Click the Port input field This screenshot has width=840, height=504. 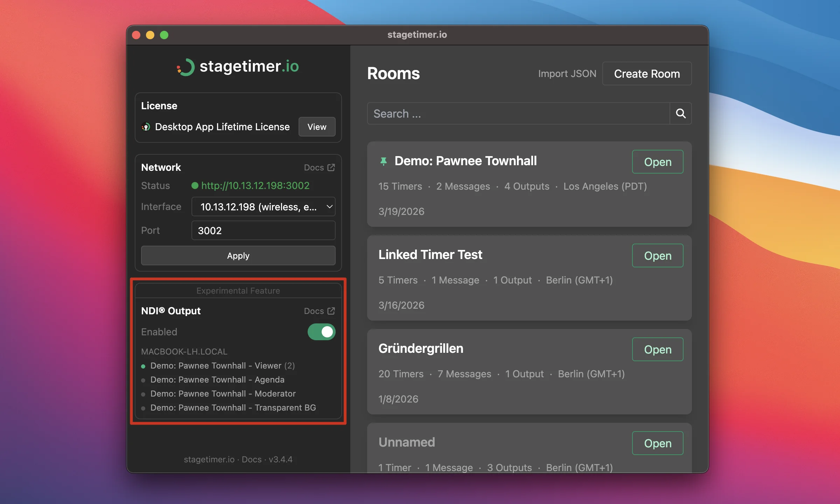point(263,230)
